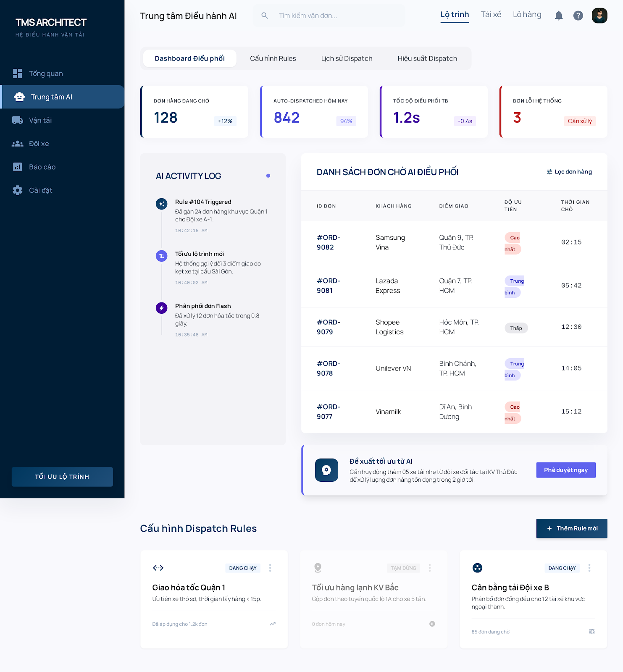623x672 pixels.
Task: Click trending arrow on Giao hỏa tốc card
Action: click(x=273, y=624)
